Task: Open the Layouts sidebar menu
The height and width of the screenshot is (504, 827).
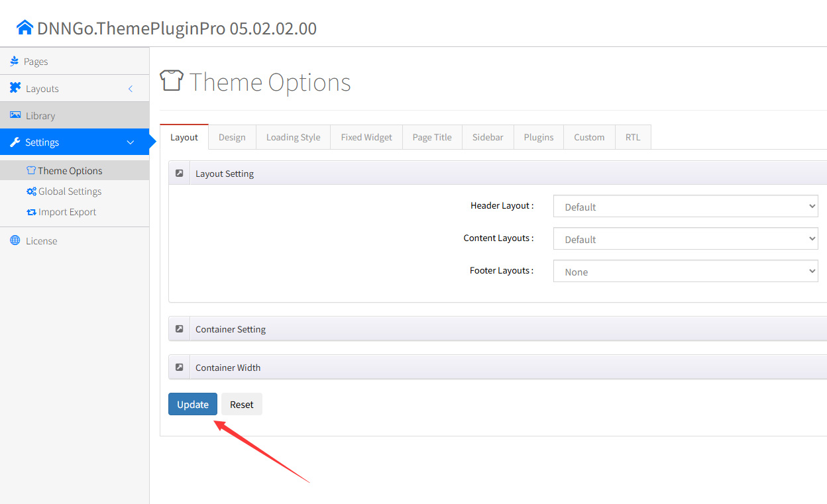Action: [x=74, y=88]
